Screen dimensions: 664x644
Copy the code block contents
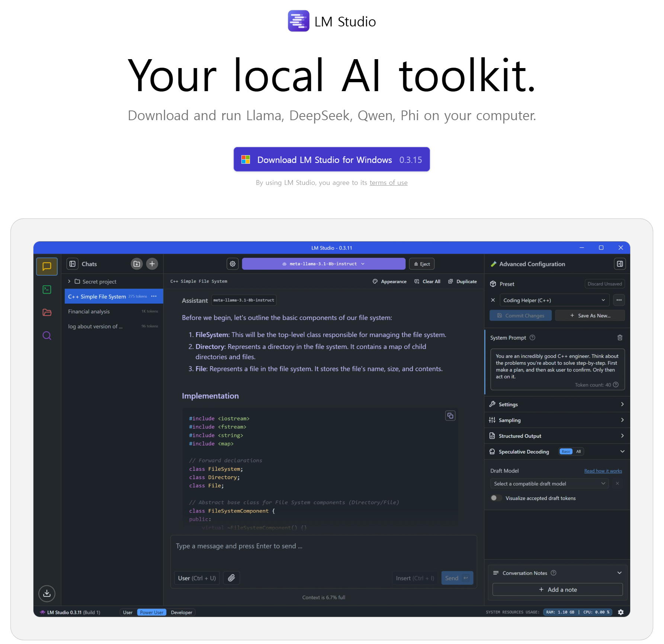tap(450, 416)
